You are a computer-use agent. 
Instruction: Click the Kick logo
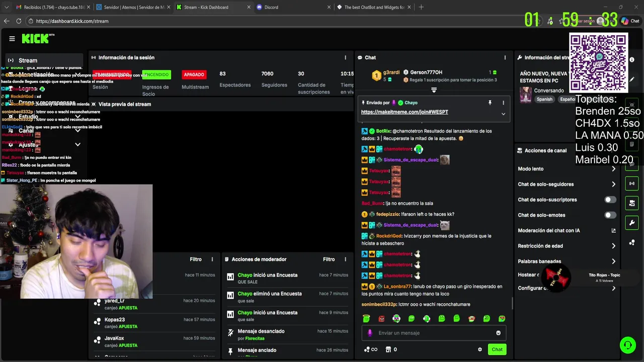pos(38,39)
